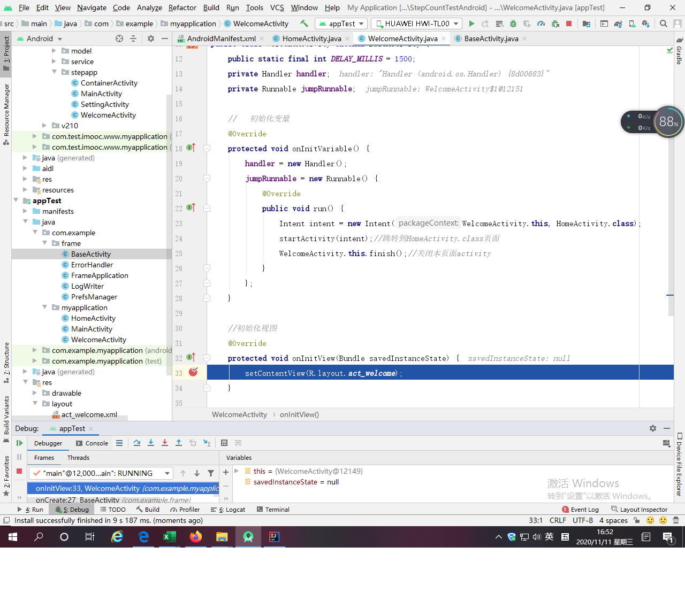Click Force Step Into red arrow icon

(165, 443)
